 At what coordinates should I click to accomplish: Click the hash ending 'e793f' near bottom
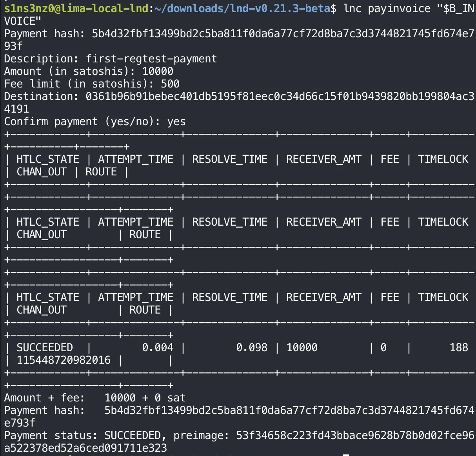pos(20,423)
